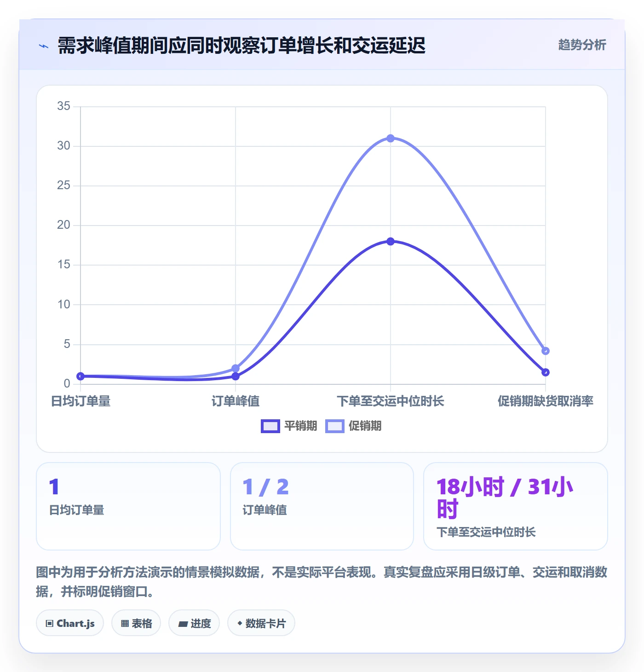
Task: Click the heading 需求峰值期间应同时观察订单增长和交运延迟
Action: (241, 46)
